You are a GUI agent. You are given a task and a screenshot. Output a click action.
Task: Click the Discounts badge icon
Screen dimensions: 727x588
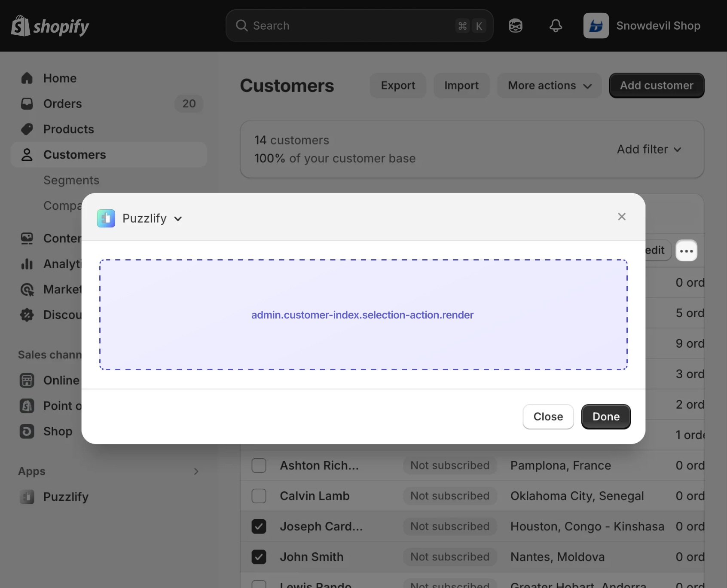[27, 315]
